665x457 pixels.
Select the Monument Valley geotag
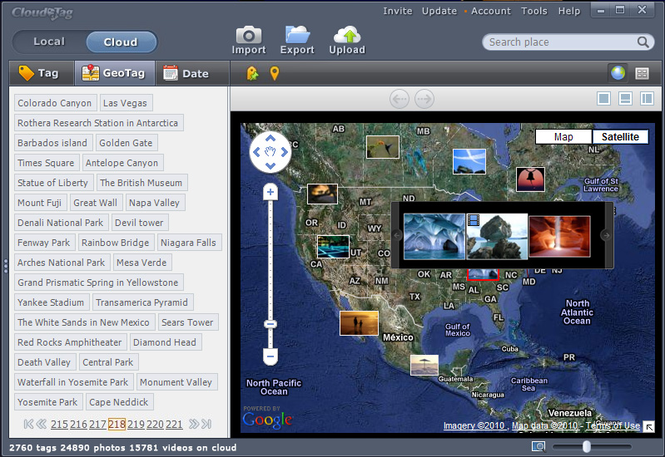176,382
